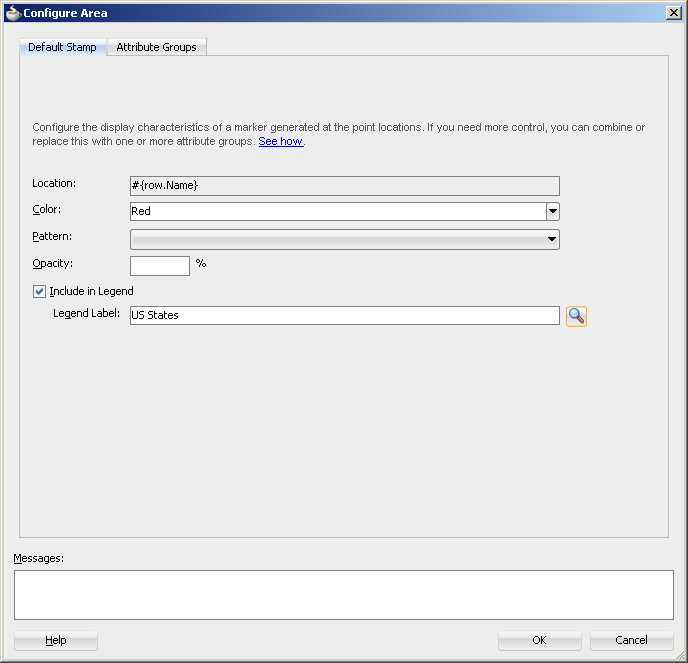Screen dimensions: 688x663
Task: Click inside the Opacity percent field
Action: [x=160, y=266]
